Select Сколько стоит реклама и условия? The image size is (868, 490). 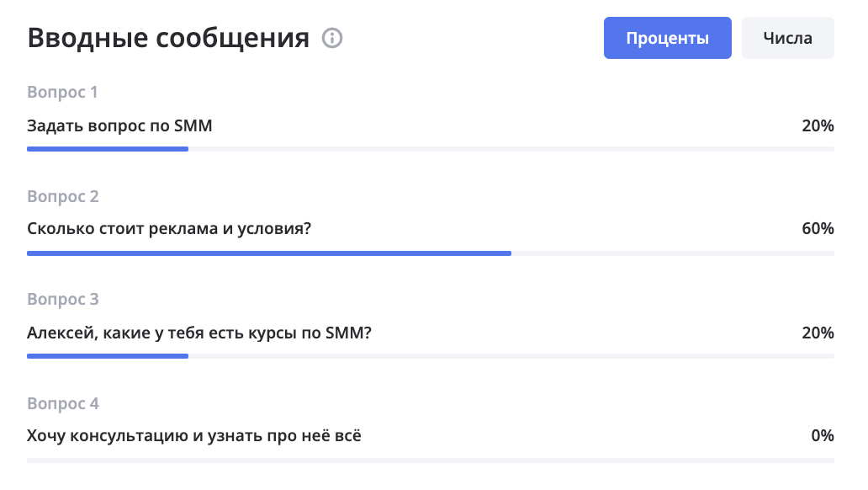click(x=169, y=228)
